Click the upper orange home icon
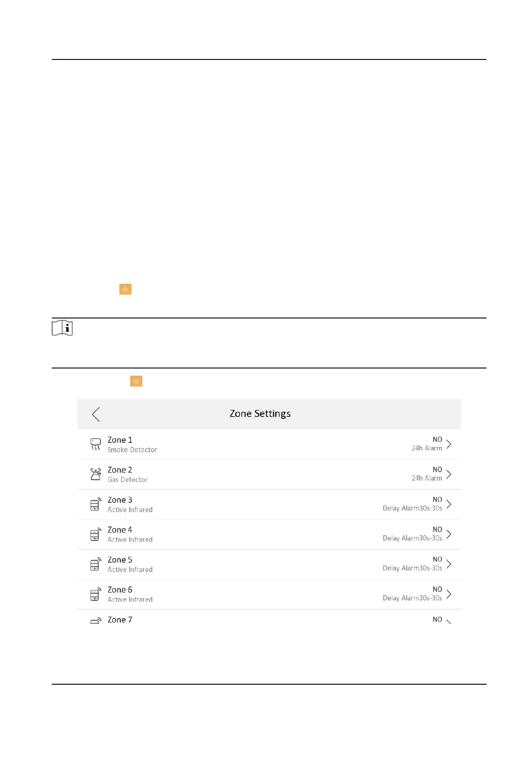Image resolution: width=532 pixels, height=759 pixels. point(125,289)
